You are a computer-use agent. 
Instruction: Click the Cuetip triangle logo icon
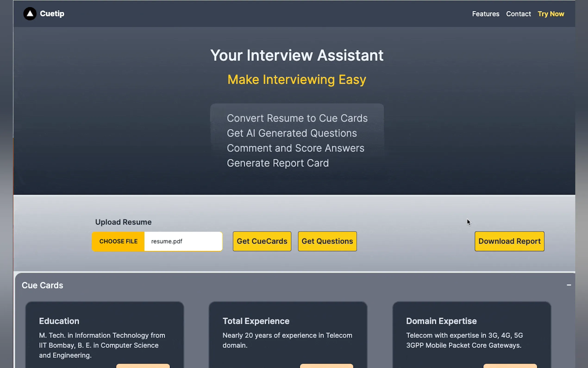30,14
